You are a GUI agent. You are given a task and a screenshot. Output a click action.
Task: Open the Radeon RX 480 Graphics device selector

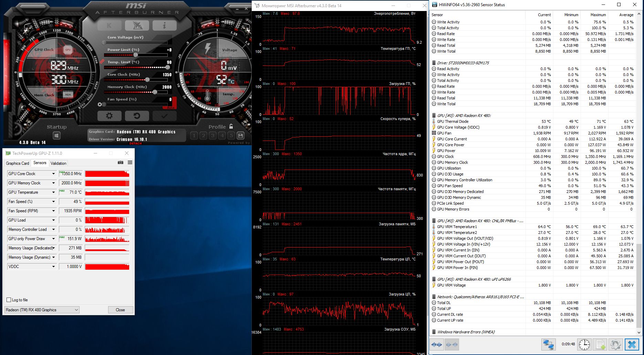click(x=42, y=310)
